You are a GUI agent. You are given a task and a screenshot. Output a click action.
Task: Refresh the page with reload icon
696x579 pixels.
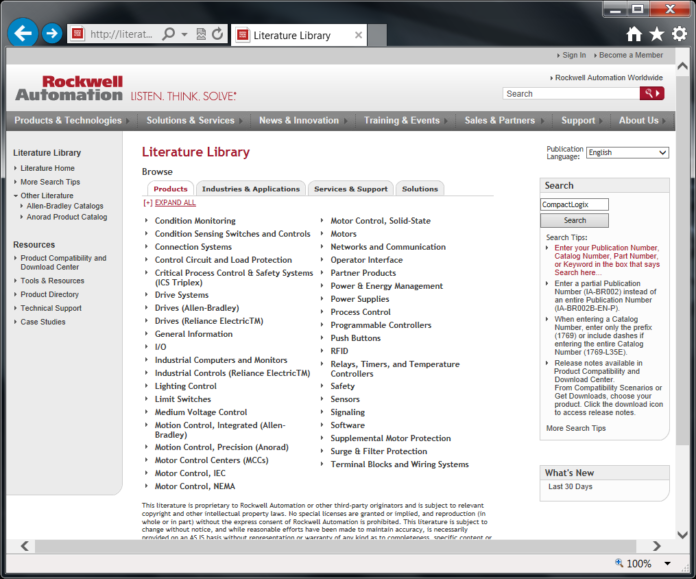tap(217, 34)
